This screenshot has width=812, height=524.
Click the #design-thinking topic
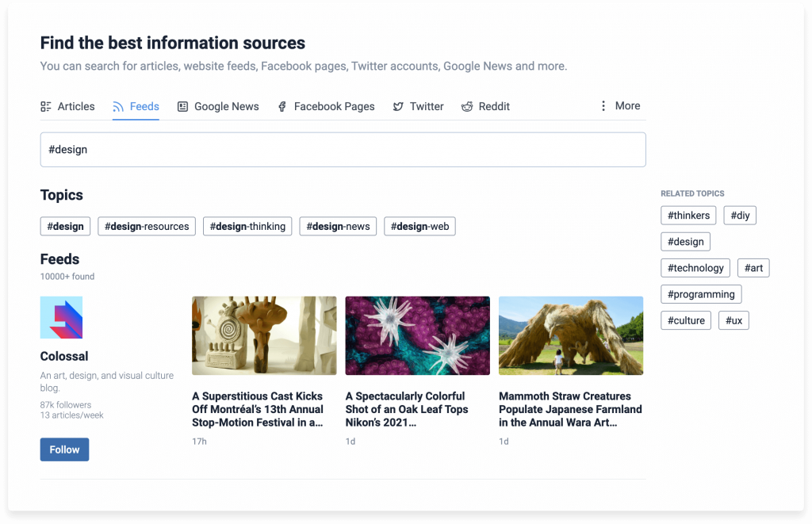coord(247,226)
